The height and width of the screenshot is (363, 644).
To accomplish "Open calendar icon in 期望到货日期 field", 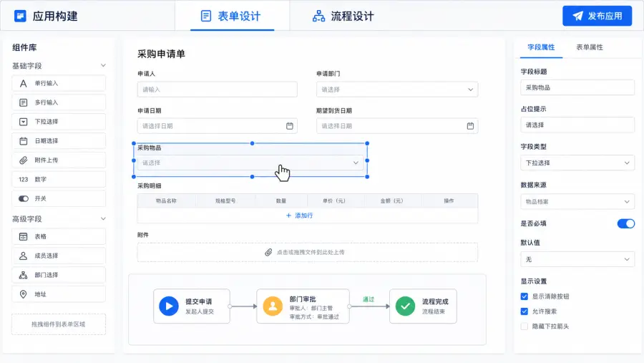I will click(x=470, y=126).
